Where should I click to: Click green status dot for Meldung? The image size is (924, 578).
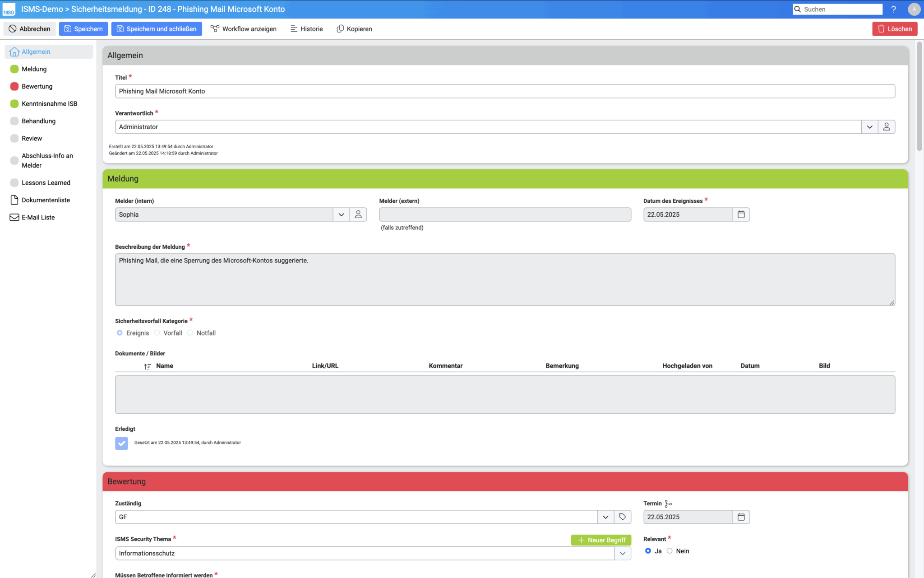[14, 69]
